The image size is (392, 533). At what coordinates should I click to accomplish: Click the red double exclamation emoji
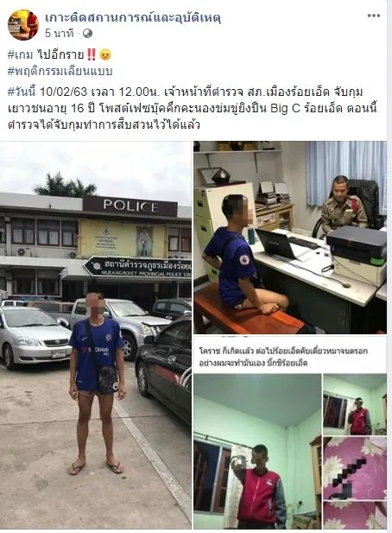[x=92, y=54]
